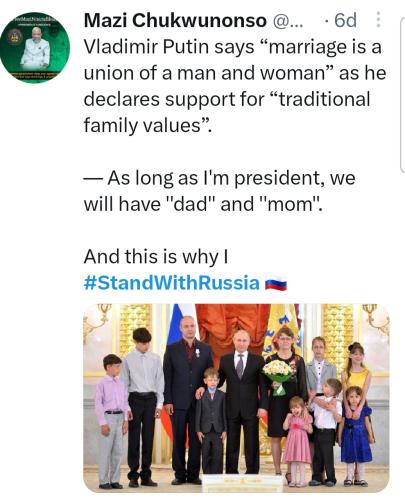The height and width of the screenshot is (500, 405).
Task: Click the girl in blue dress in photo
Action: tap(355, 435)
